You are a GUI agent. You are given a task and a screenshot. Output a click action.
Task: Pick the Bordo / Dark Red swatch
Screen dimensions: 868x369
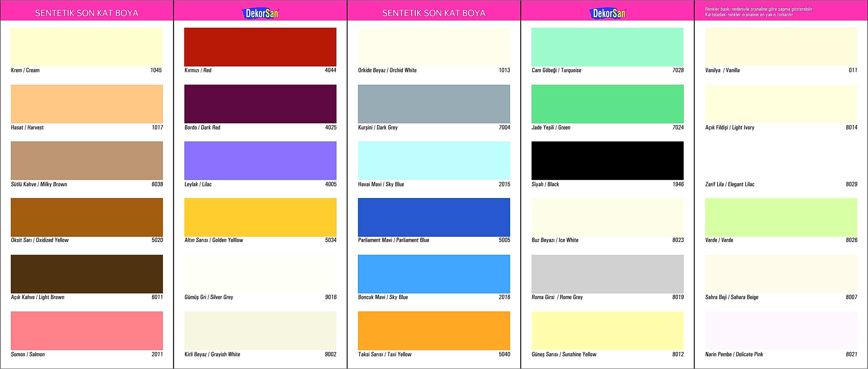click(x=260, y=104)
